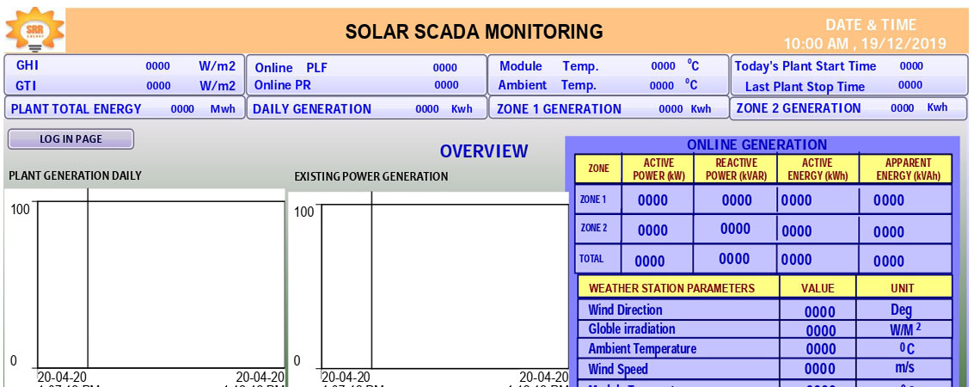This screenshot has width=980, height=387.
Task: Select the Wind Direction value cell
Action: pos(819,311)
